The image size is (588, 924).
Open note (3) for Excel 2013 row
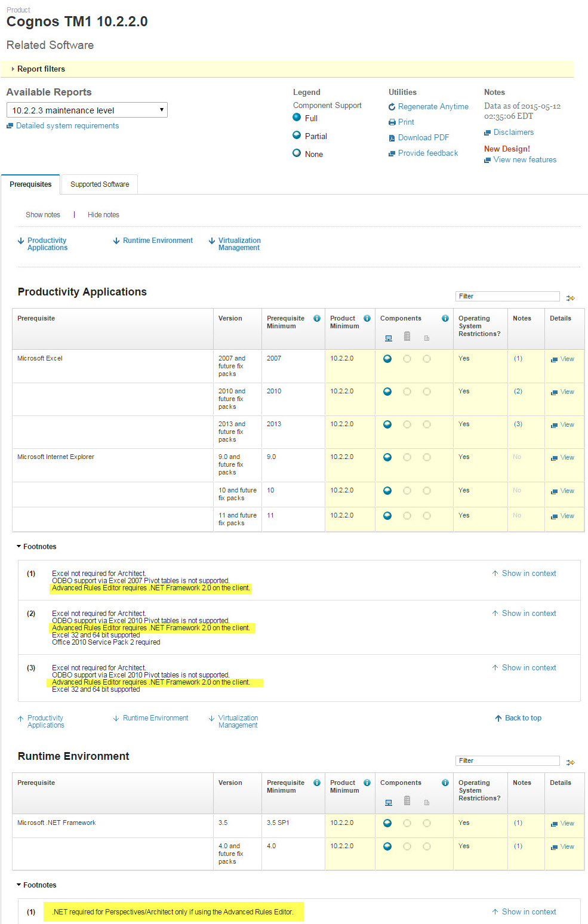pyautogui.click(x=518, y=424)
